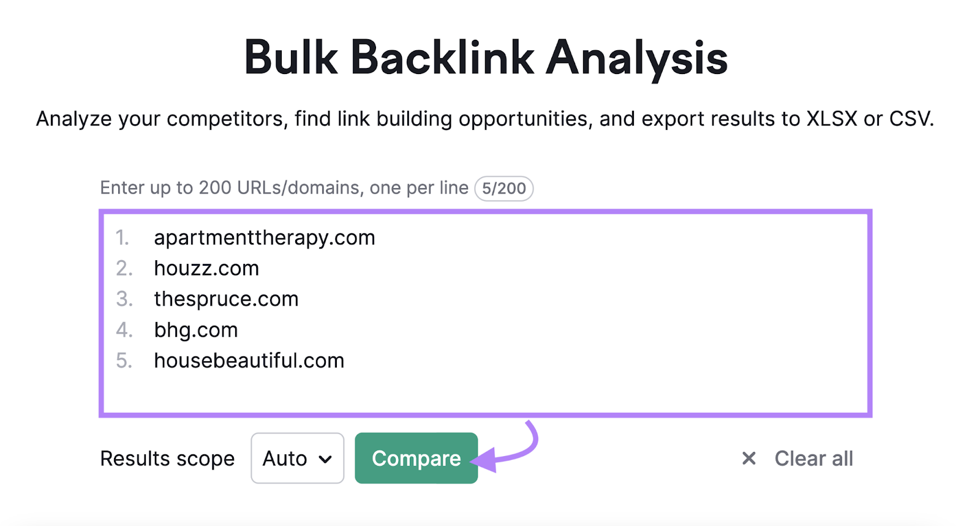Click the bhg.com entry
The height and width of the screenshot is (526, 980).
[x=195, y=330]
